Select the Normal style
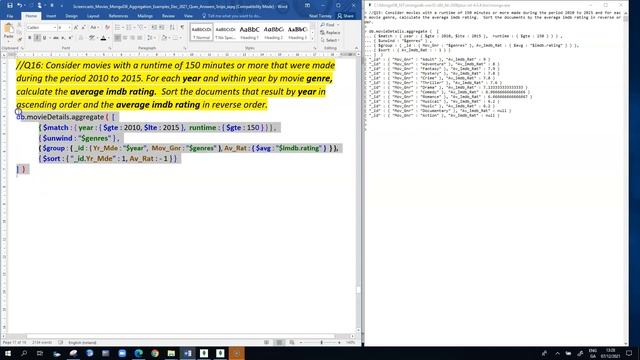The image size is (640, 360). pos(201,32)
